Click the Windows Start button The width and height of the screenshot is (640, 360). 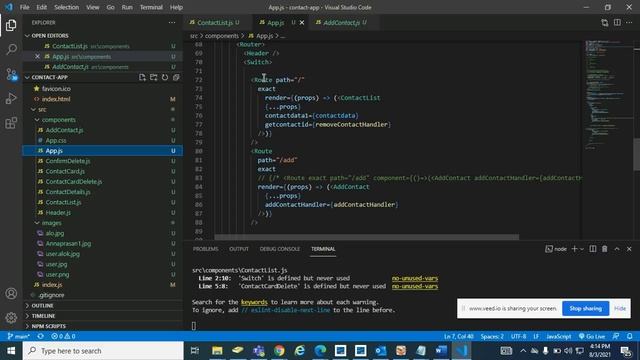[x=11, y=351]
